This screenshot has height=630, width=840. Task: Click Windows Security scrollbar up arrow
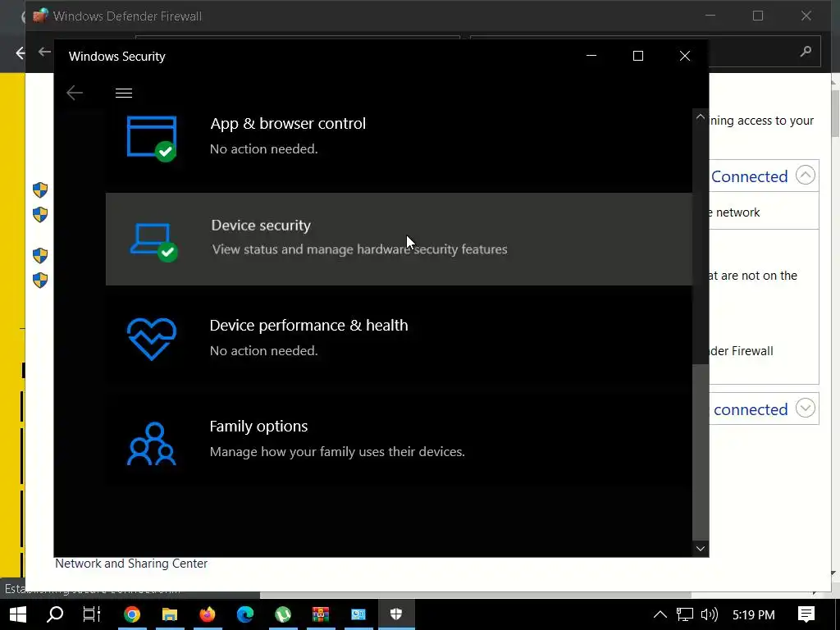click(701, 116)
